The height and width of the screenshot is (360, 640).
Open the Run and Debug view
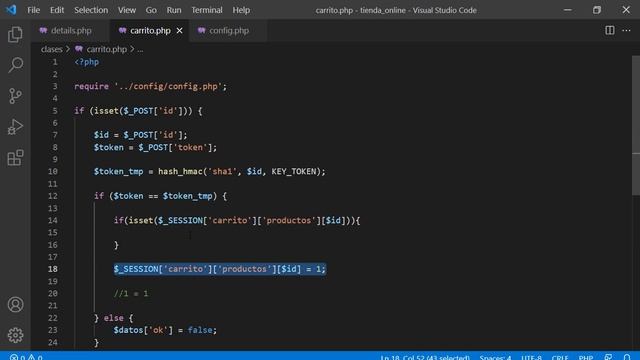click(15, 127)
